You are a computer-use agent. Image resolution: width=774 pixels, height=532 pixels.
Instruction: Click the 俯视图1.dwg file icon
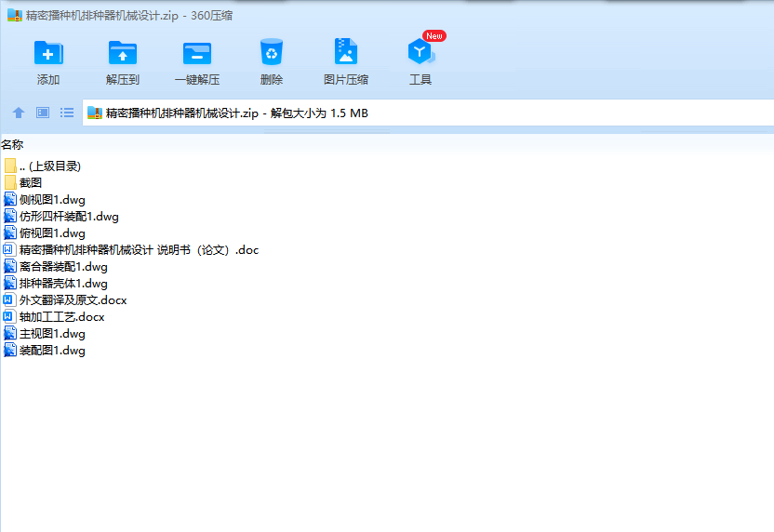pyautogui.click(x=10, y=233)
